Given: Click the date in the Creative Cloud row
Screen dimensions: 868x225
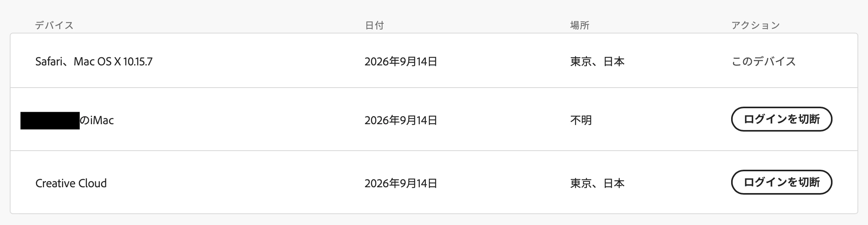Looking at the screenshot, I should (x=401, y=183).
